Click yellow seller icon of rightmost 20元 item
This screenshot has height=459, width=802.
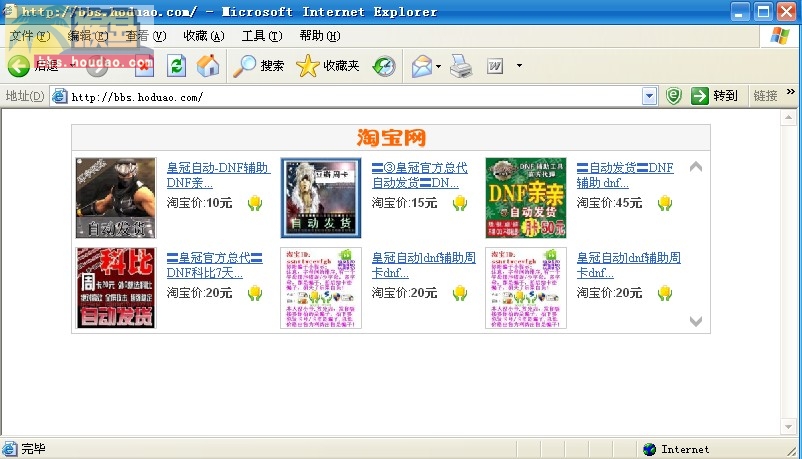tap(665, 293)
